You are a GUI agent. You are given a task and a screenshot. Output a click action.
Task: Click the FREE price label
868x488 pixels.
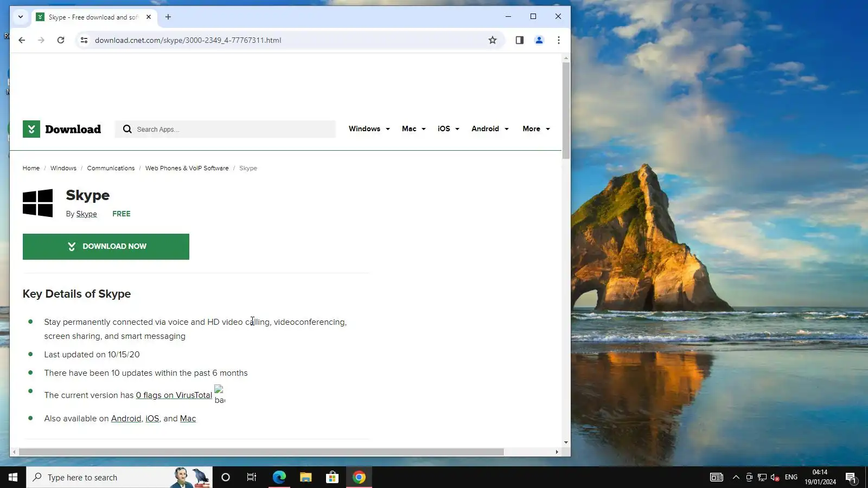[x=121, y=214]
